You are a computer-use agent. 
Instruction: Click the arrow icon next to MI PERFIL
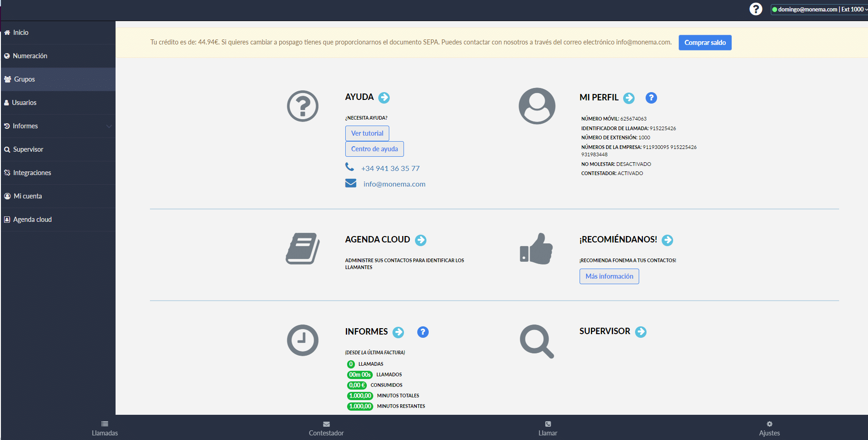629,98
